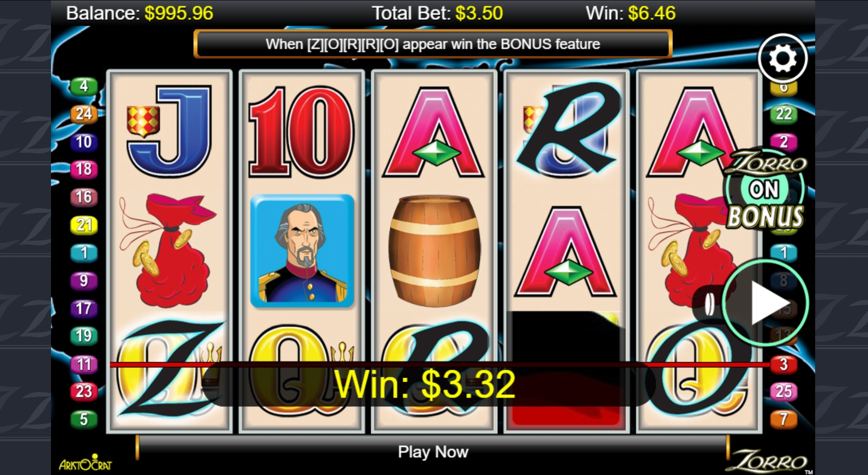Screen dimensions: 868x475
Task: Select payline marker 5 on the left
Action: pyautogui.click(x=84, y=419)
